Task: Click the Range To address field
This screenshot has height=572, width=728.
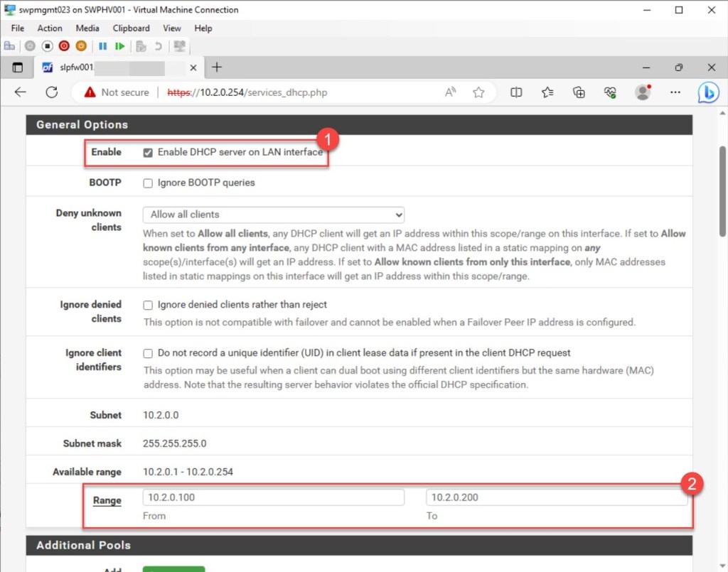Action: pos(556,497)
